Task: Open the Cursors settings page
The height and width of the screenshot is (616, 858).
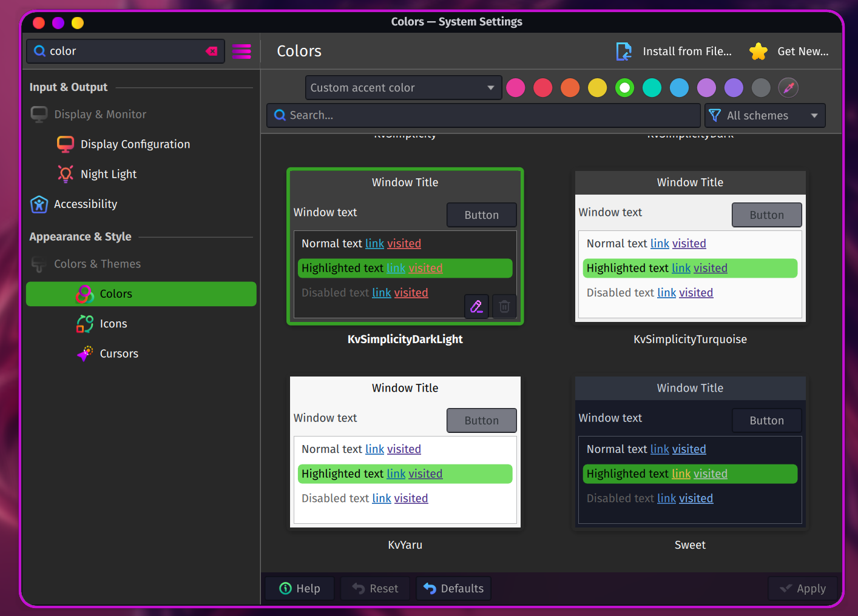Action: pyautogui.click(x=119, y=354)
